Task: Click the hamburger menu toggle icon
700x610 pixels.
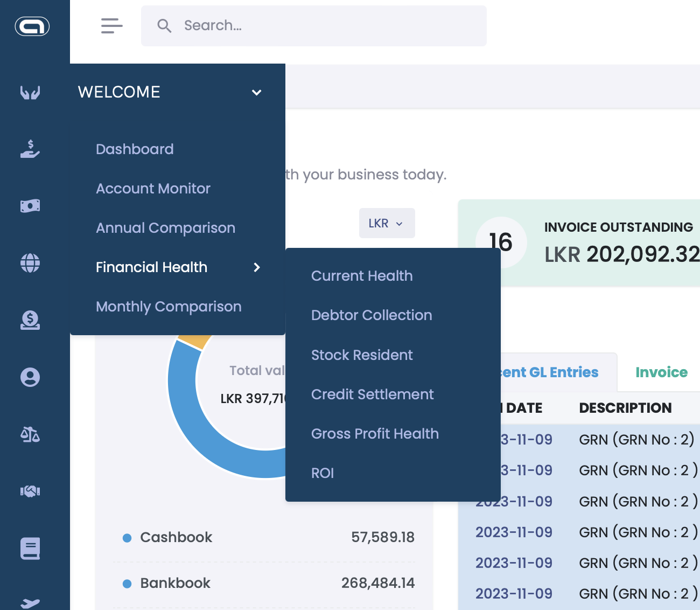Action: click(x=111, y=26)
